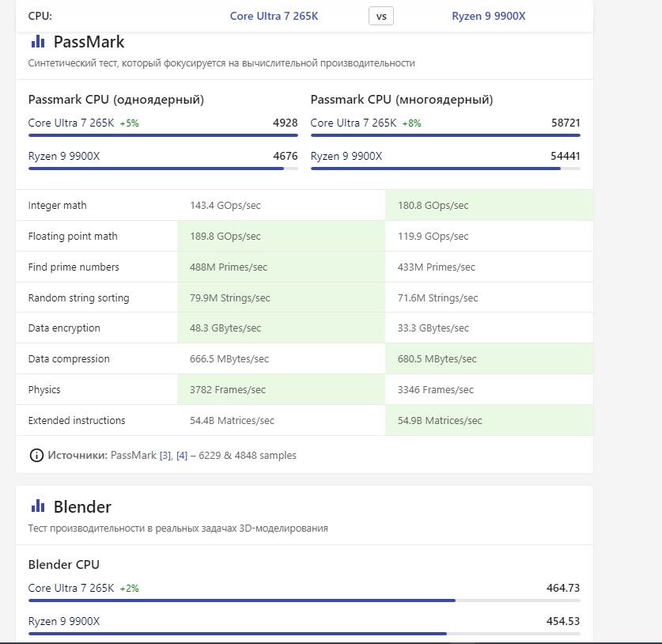
Task: Click the 680.5 MBytes/sec compression cell
Action: click(437, 359)
